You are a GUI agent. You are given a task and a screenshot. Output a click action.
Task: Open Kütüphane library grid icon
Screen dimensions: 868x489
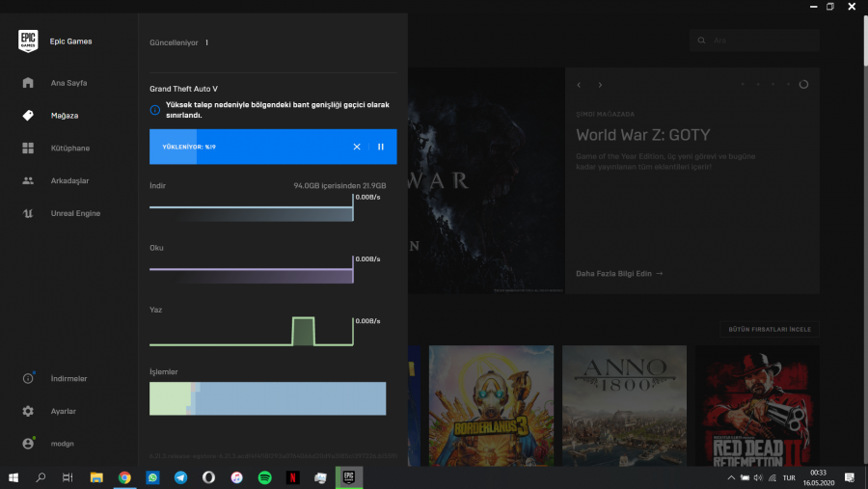(x=28, y=149)
